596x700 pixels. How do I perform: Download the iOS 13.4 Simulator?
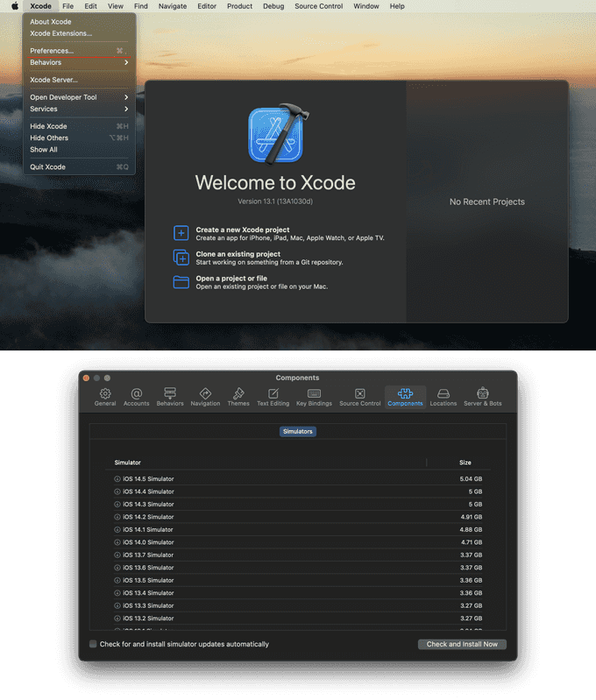[117, 593]
